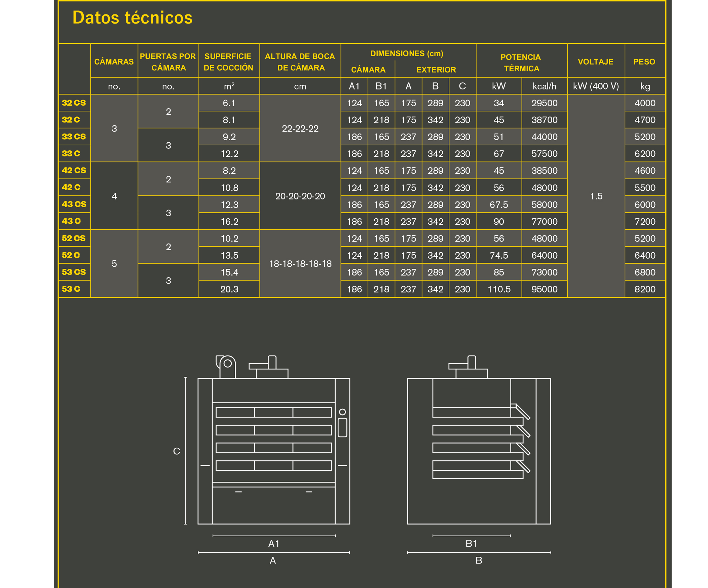
Task: Click the side view oven diagram
Action: coord(479,440)
